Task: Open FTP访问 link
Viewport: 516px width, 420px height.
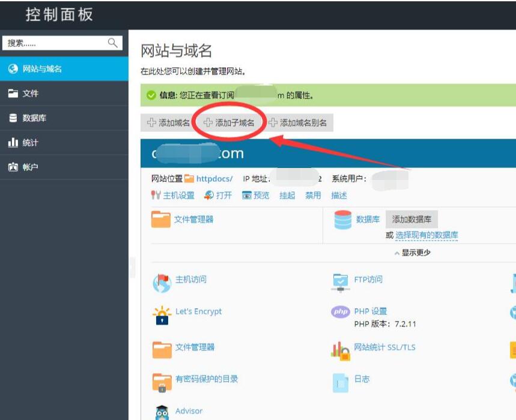Action: click(x=368, y=280)
